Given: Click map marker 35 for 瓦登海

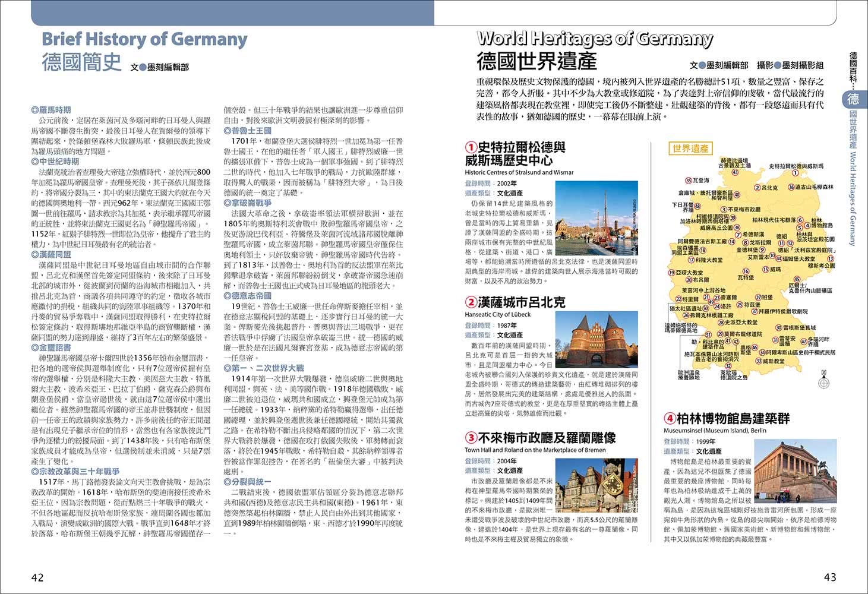Looking at the screenshot, I should click(x=688, y=180).
